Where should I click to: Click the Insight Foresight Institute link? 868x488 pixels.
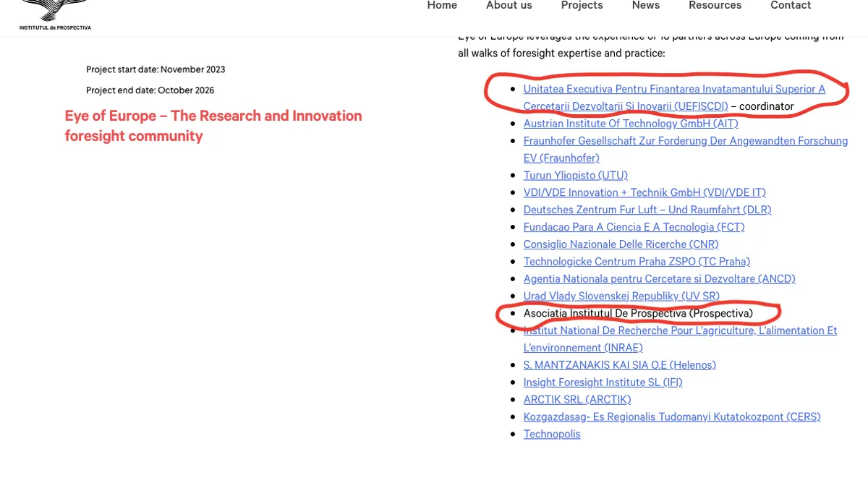coord(603,382)
